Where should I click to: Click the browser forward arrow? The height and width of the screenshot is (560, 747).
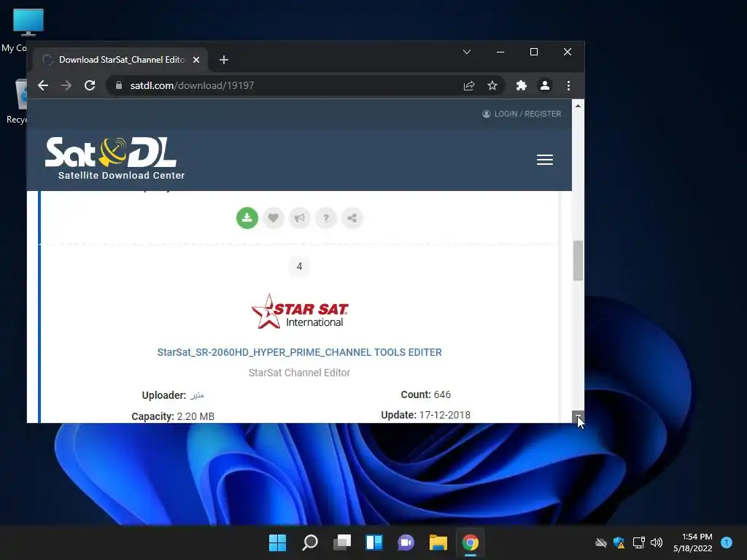(66, 85)
